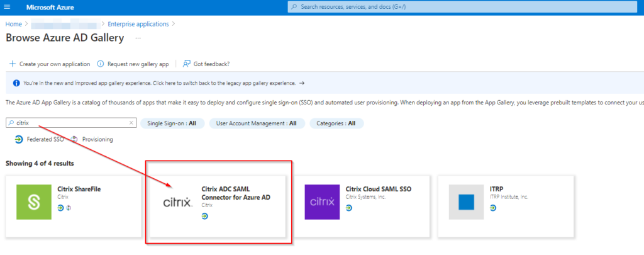This screenshot has width=644, height=255.
Task: Click green Citrix ShareFile logo
Action: pyautogui.click(x=34, y=202)
